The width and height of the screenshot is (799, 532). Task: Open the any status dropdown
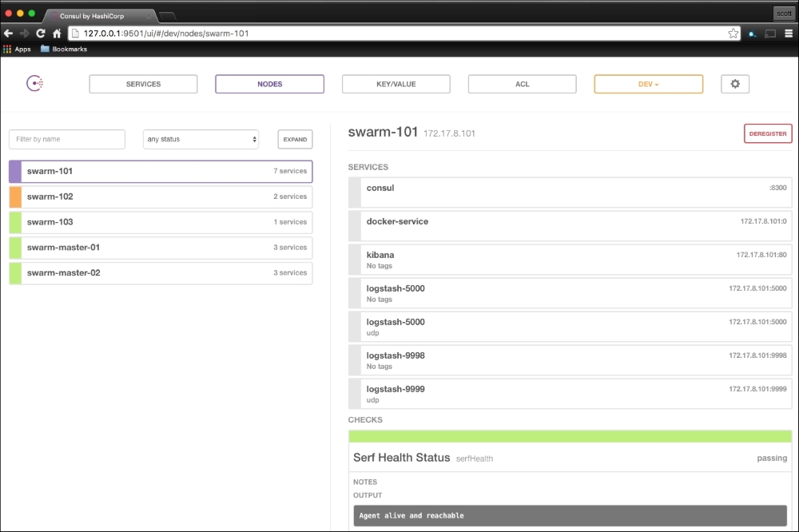tap(201, 139)
